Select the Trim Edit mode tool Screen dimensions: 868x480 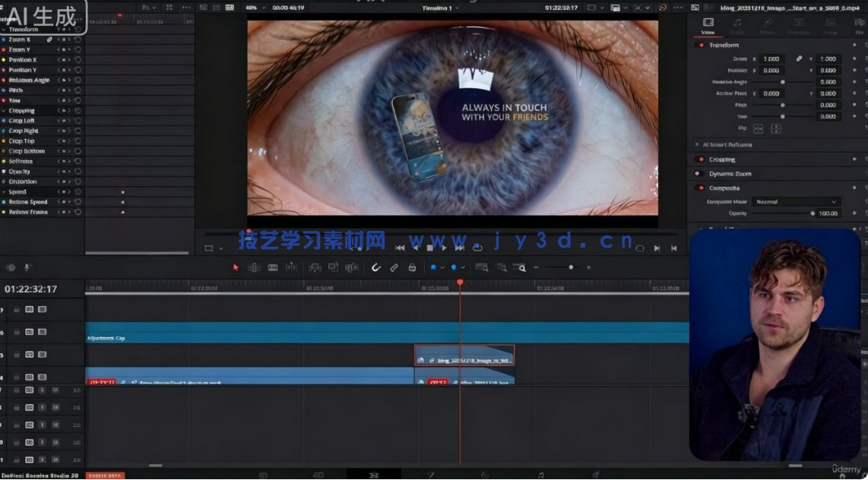255,267
